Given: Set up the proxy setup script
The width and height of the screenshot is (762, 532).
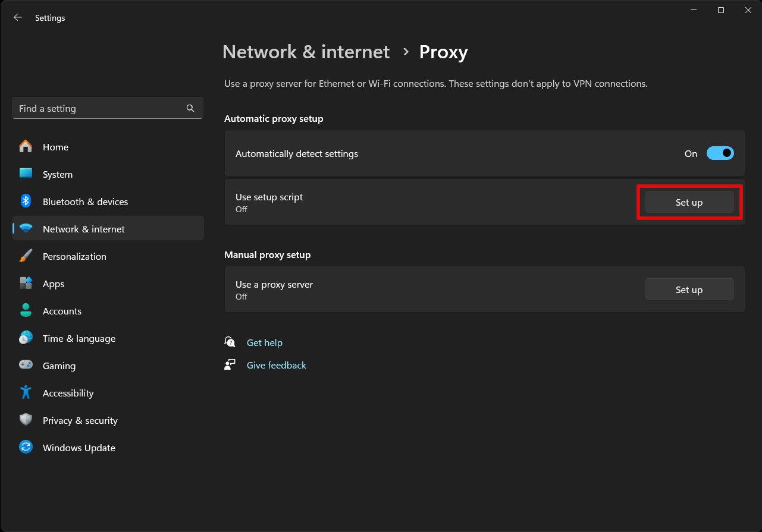Looking at the screenshot, I should pyautogui.click(x=689, y=203).
